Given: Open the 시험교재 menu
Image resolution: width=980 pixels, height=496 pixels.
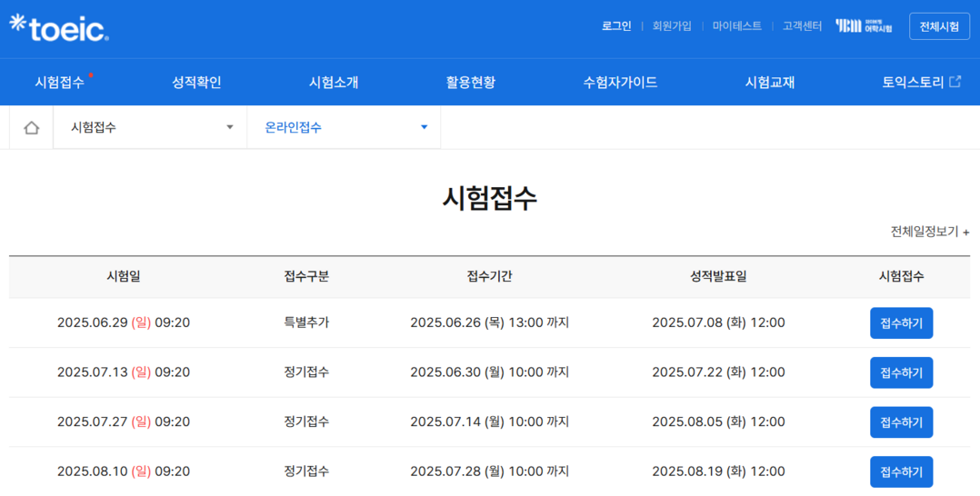Looking at the screenshot, I should coord(770,83).
